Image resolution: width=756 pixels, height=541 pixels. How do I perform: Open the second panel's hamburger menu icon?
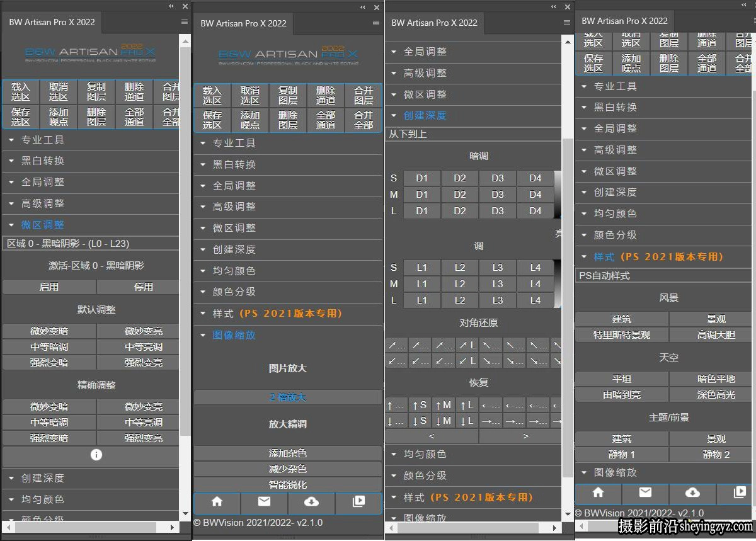(x=376, y=23)
